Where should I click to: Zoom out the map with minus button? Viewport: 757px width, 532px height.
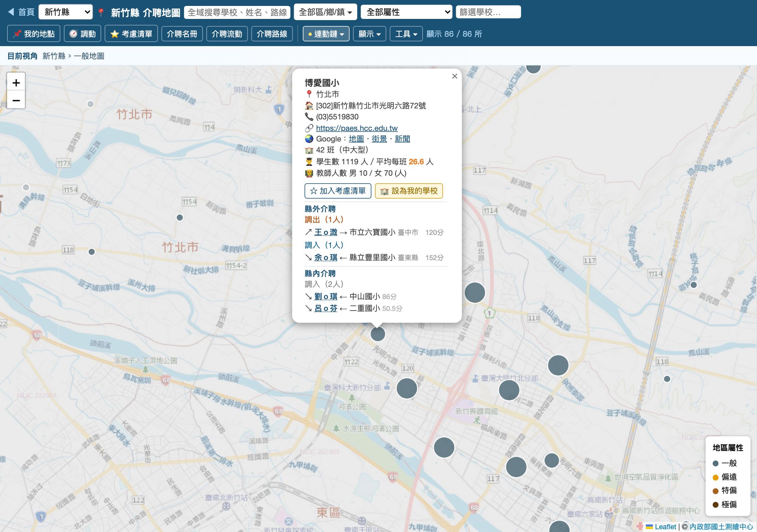[x=16, y=100]
